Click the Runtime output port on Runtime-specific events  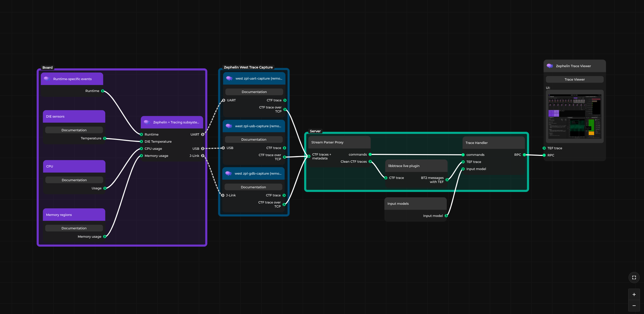(103, 91)
